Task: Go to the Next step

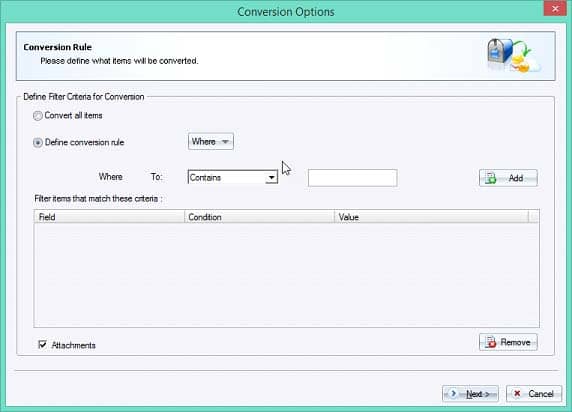Action: coord(470,394)
